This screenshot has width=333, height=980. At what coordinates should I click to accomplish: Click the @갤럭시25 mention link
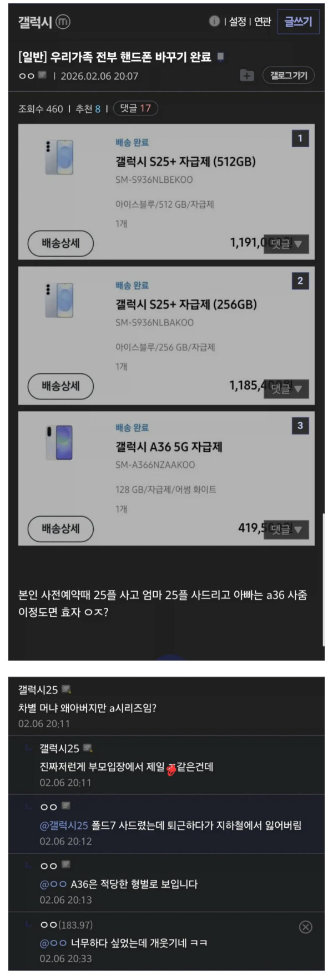coord(64,826)
